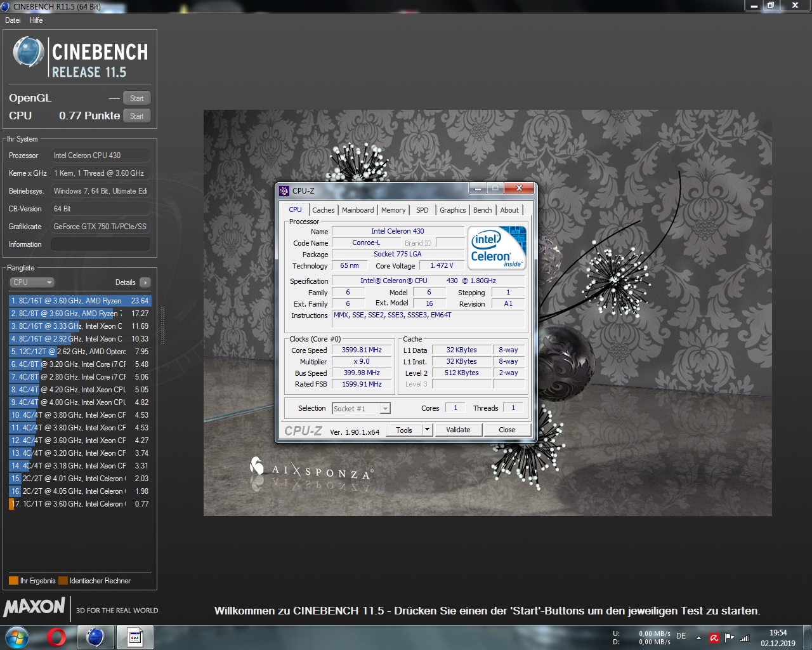Click the CPU-Z Tools button
Viewport: 812px width, 650px height.
tap(404, 430)
